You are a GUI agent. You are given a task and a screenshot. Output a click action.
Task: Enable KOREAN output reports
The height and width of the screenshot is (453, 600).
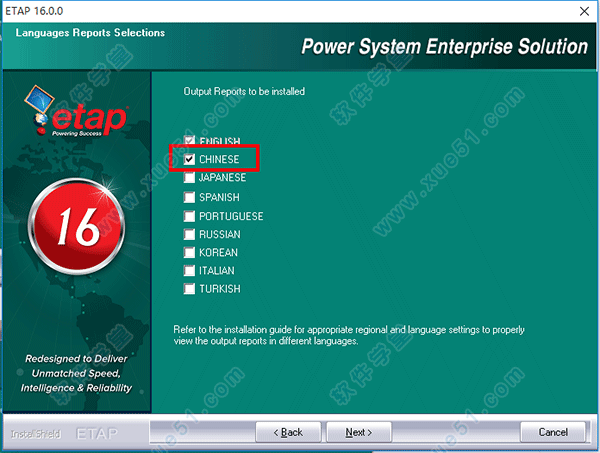[x=189, y=252]
